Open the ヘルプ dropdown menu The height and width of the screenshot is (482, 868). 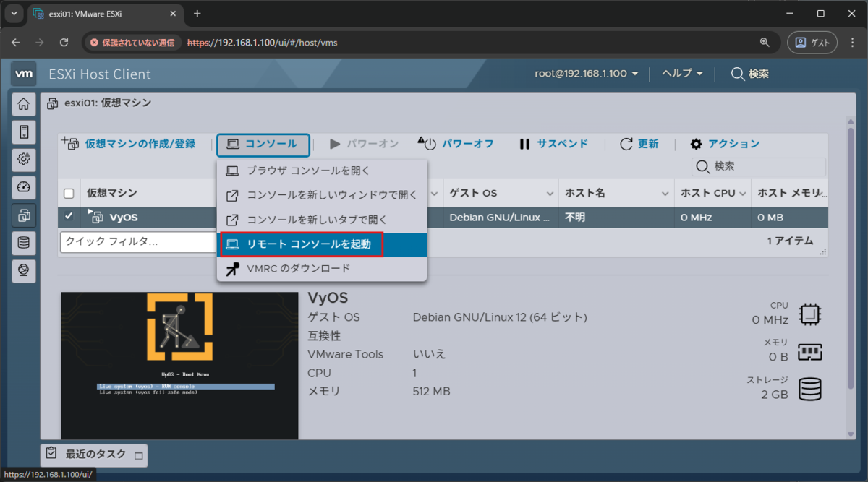click(x=683, y=74)
